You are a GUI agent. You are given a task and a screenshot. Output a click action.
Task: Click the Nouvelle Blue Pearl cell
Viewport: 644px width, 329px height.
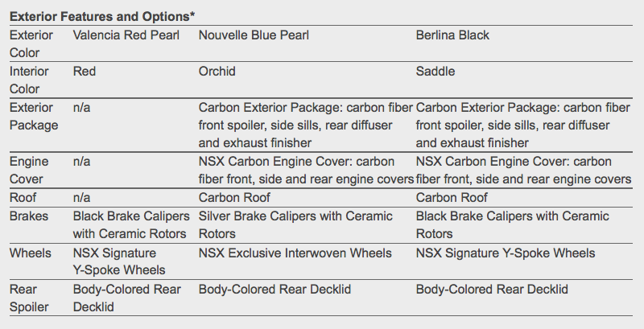click(x=254, y=35)
